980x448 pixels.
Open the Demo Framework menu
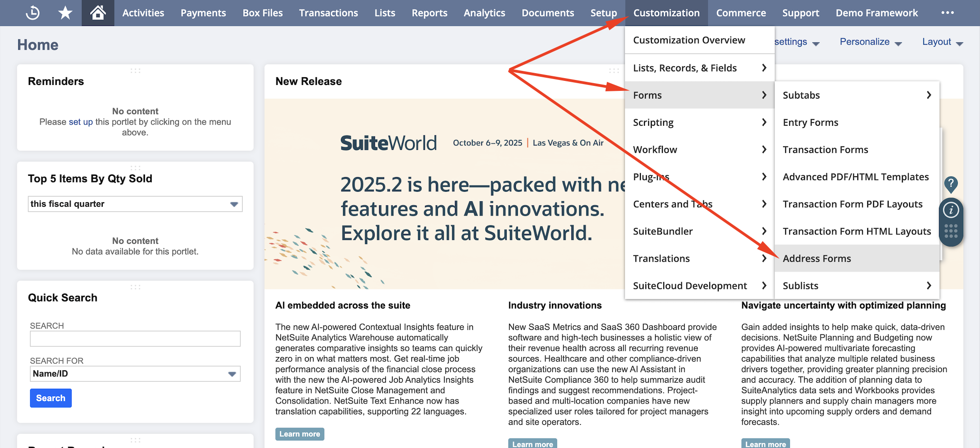pyautogui.click(x=877, y=13)
